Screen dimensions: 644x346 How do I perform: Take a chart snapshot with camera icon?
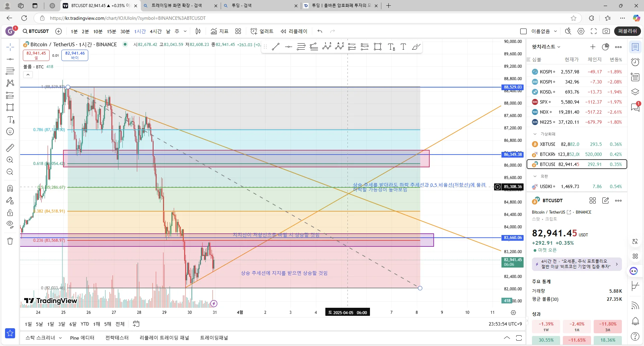point(606,31)
